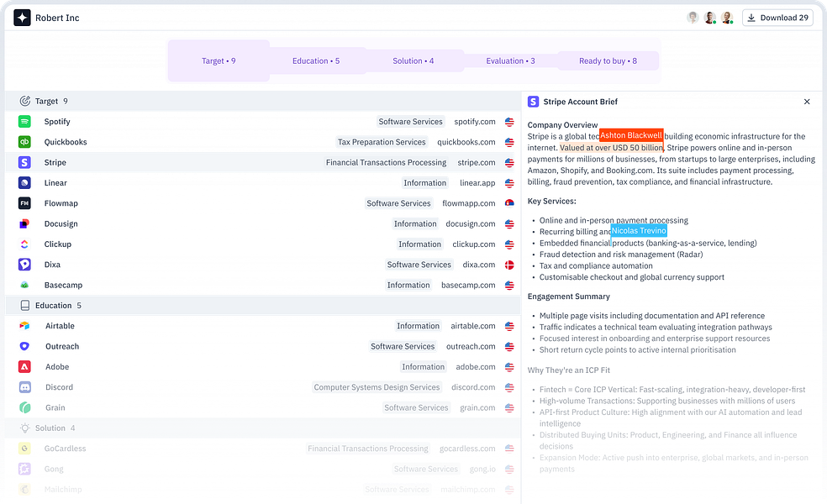The width and height of the screenshot is (827, 504).
Task: Open the docusign.com domain link
Action: 471,224
